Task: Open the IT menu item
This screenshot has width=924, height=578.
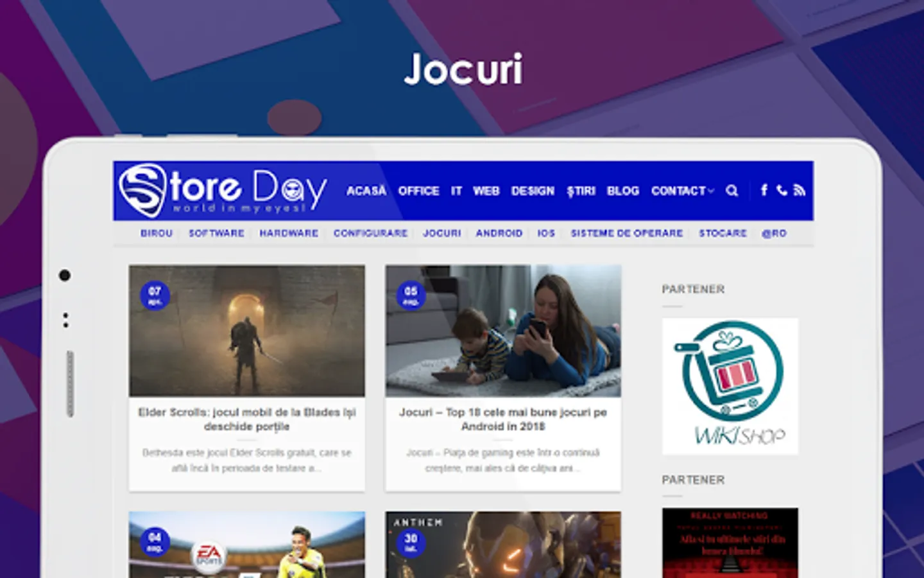Action: (x=456, y=191)
